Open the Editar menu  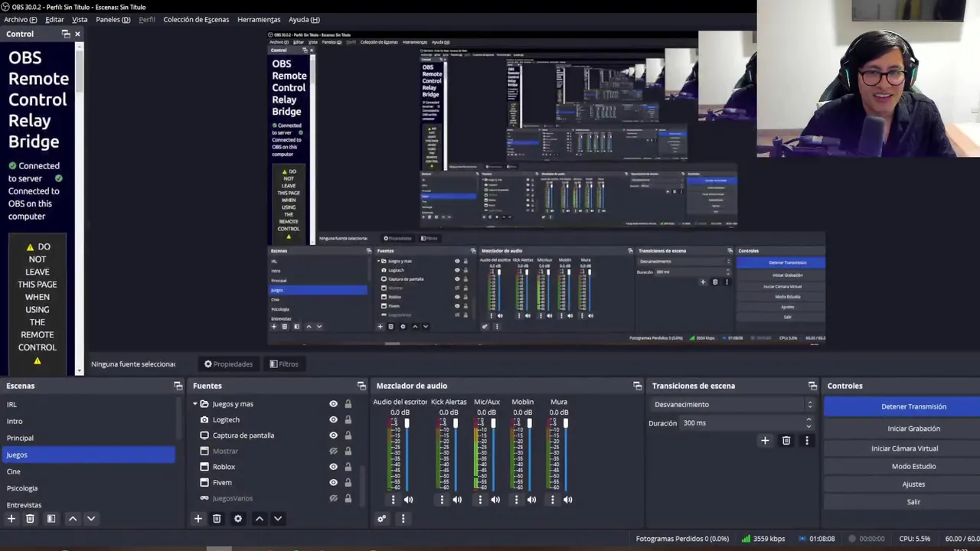[54, 19]
